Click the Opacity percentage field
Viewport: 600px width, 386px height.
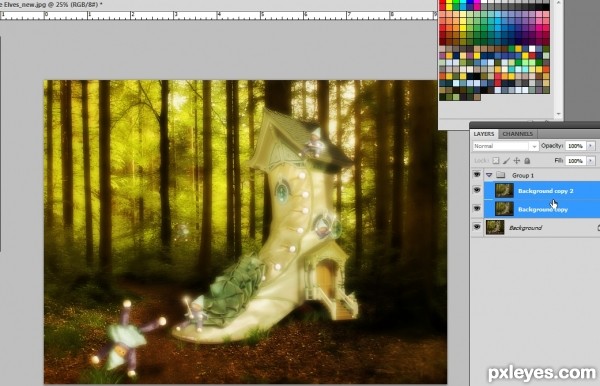pos(575,146)
